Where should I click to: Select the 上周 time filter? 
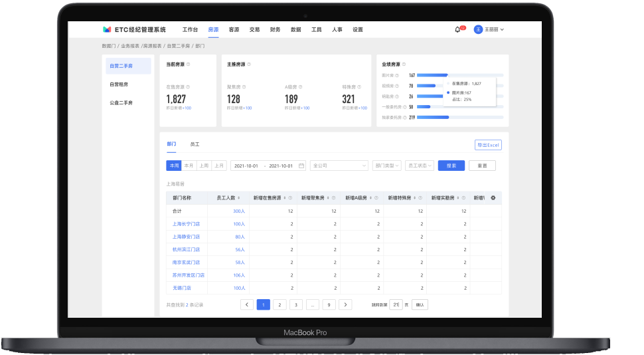pos(204,166)
